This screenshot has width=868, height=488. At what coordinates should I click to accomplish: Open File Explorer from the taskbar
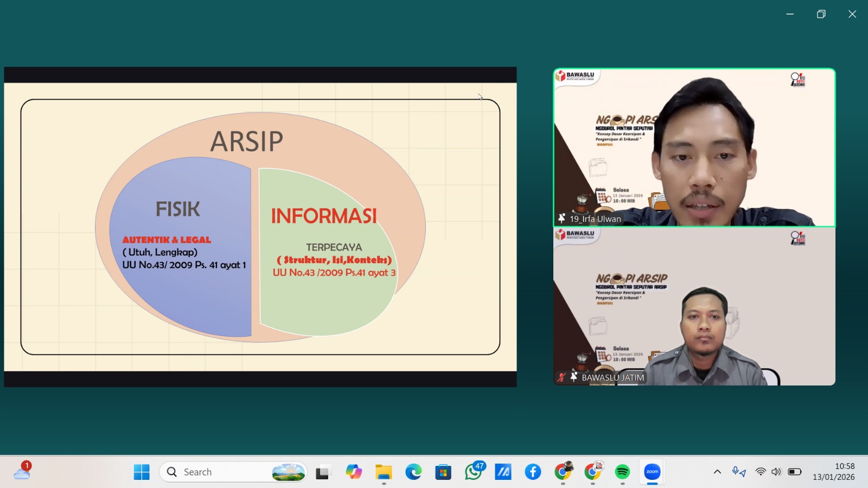[x=384, y=472]
